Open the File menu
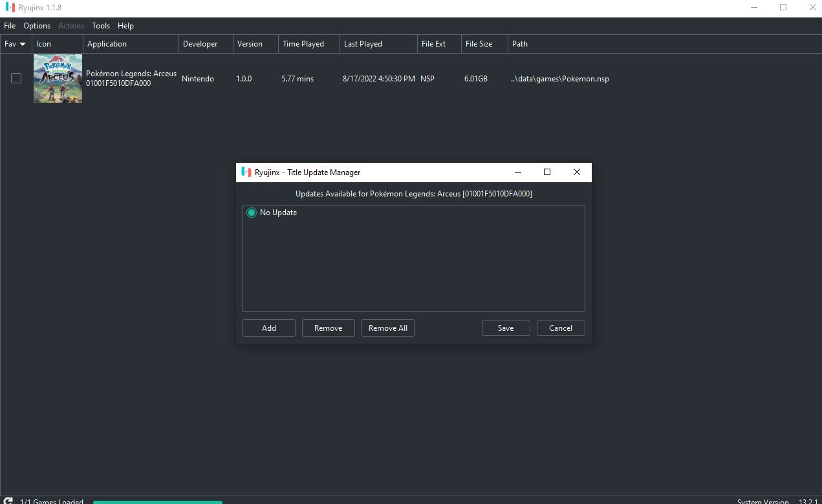822x504 pixels. coord(10,26)
